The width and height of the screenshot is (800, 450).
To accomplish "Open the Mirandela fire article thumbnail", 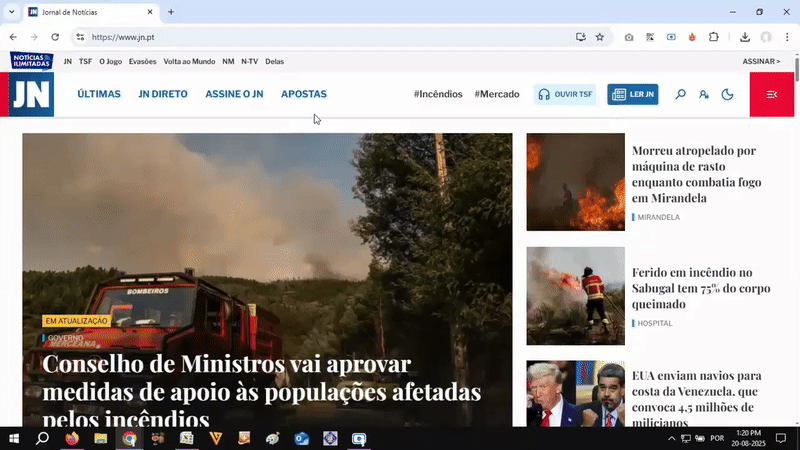I will click(x=575, y=182).
